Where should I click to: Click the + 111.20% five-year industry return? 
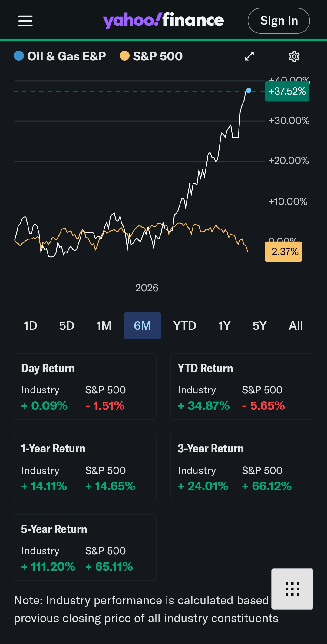pyautogui.click(x=48, y=567)
